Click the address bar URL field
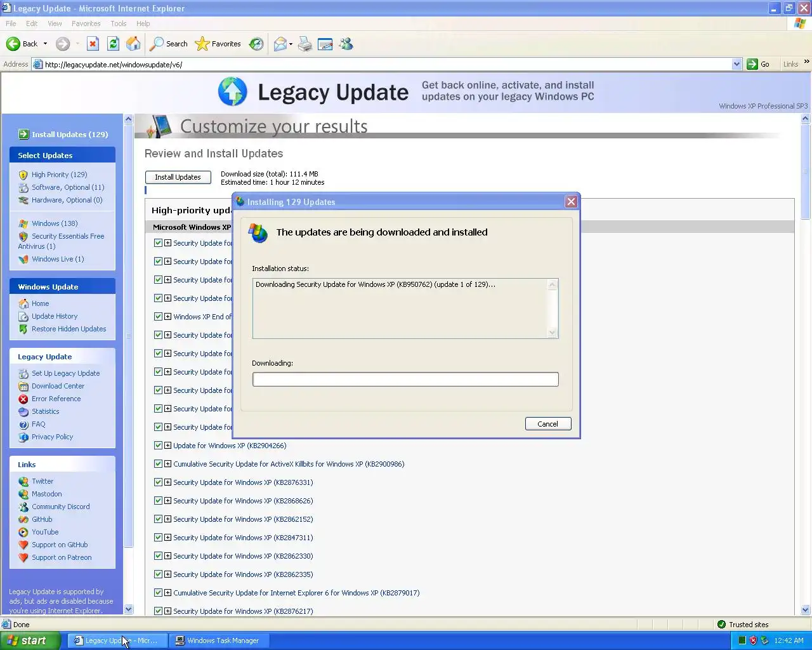Image resolution: width=812 pixels, height=650 pixels. coord(387,64)
